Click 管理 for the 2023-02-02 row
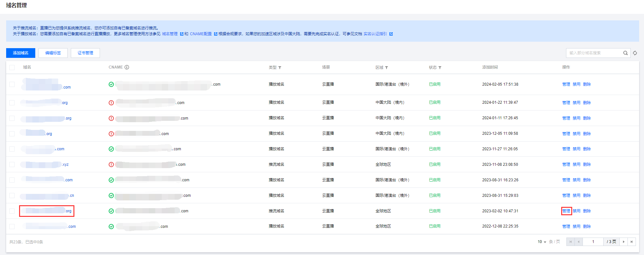The height and width of the screenshot is (255, 644). [x=566, y=211]
